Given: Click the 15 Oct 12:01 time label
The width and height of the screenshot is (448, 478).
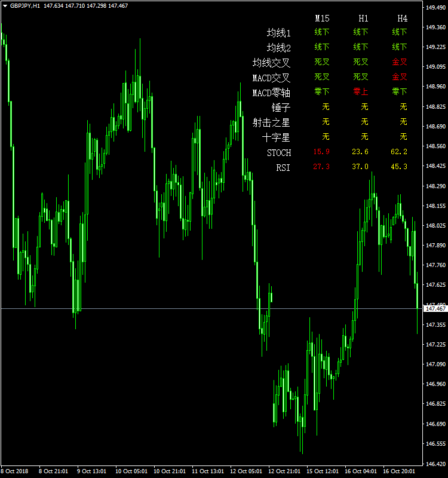Looking at the screenshot, I should (x=323, y=471).
